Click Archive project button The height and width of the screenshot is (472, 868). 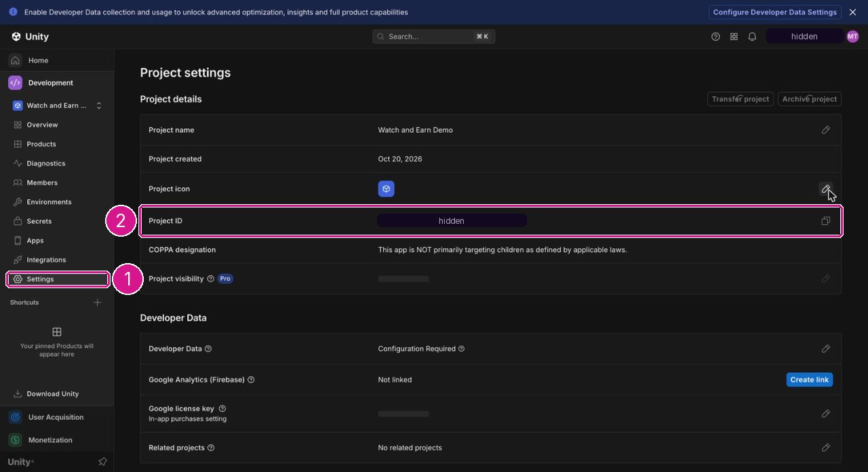pos(810,99)
